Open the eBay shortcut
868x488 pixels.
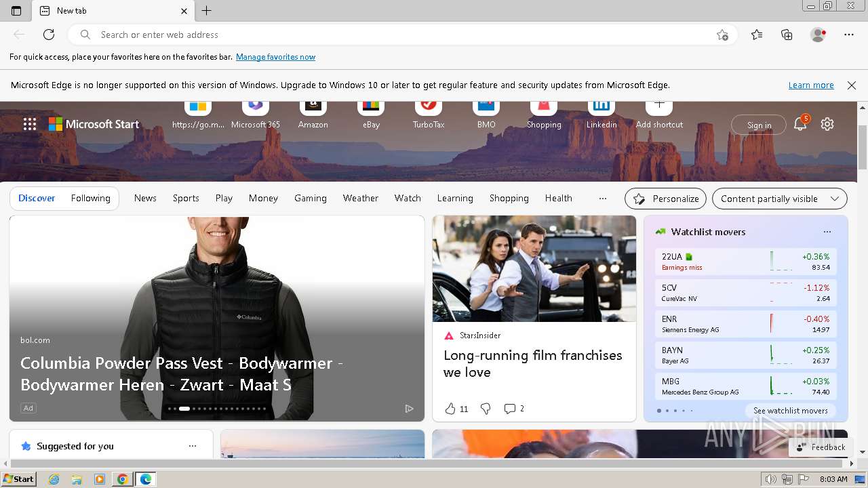pos(371,115)
